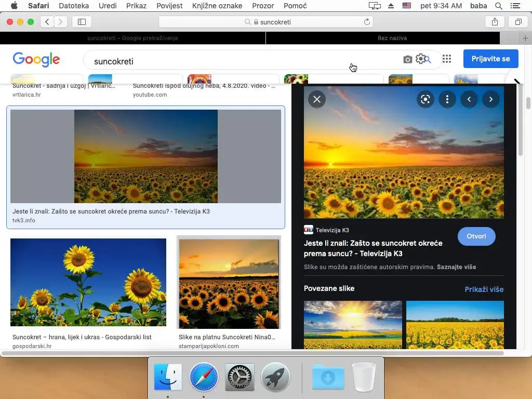Click youtube.com result source
The height and width of the screenshot is (399, 532).
pyautogui.click(x=150, y=95)
